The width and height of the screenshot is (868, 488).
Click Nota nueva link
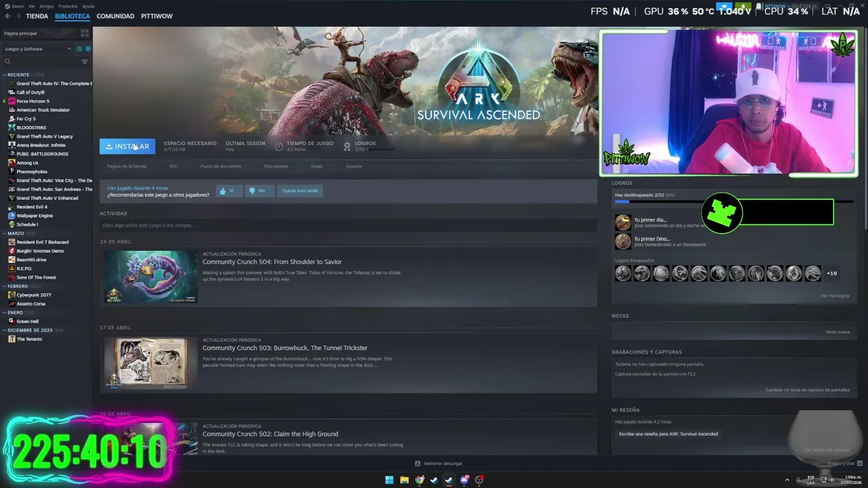coord(837,332)
